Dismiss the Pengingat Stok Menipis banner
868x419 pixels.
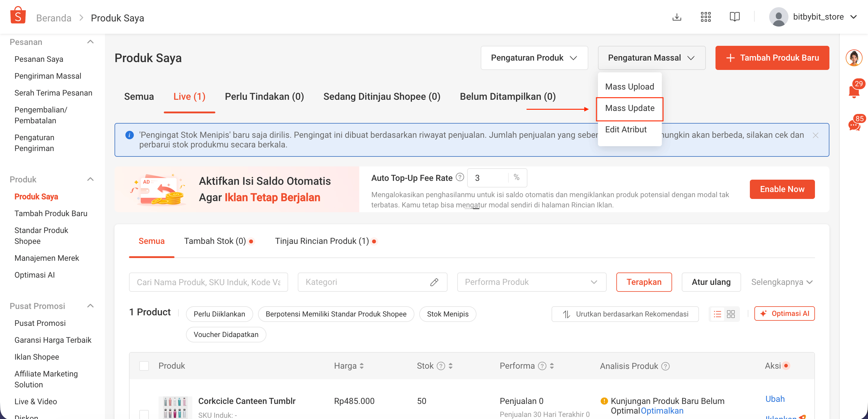pyautogui.click(x=816, y=135)
